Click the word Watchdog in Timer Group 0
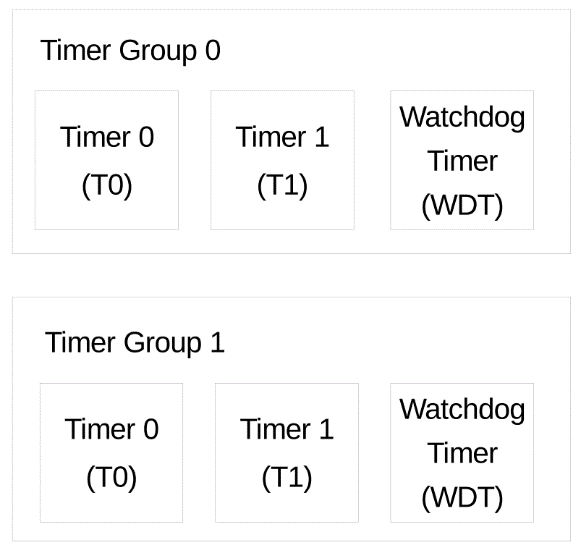The image size is (581, 553). pyautogui.click(x=462, y=118)
